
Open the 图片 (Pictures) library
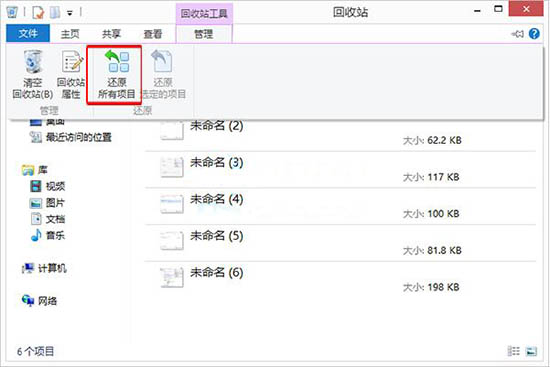(x=47, y=203)
